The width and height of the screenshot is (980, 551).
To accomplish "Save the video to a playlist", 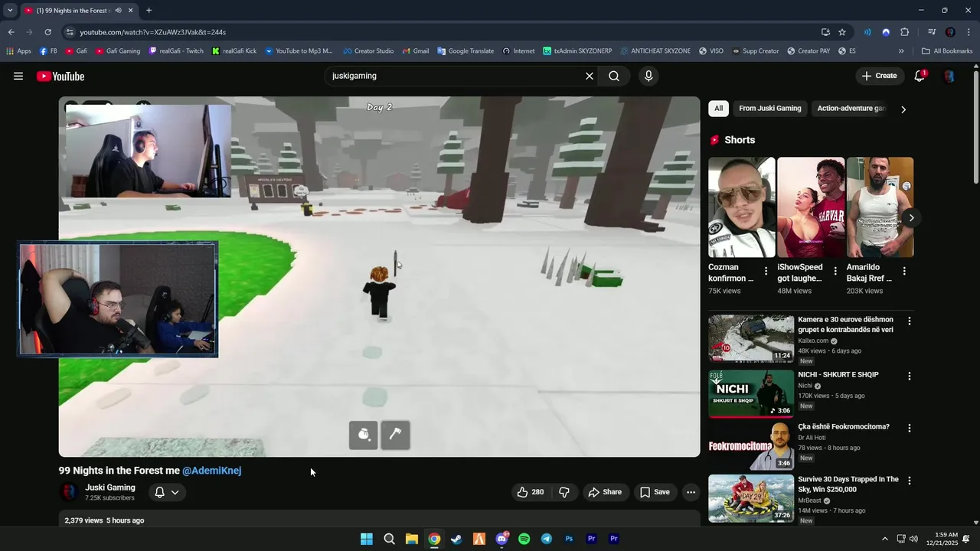I will [x=655, y=492].
